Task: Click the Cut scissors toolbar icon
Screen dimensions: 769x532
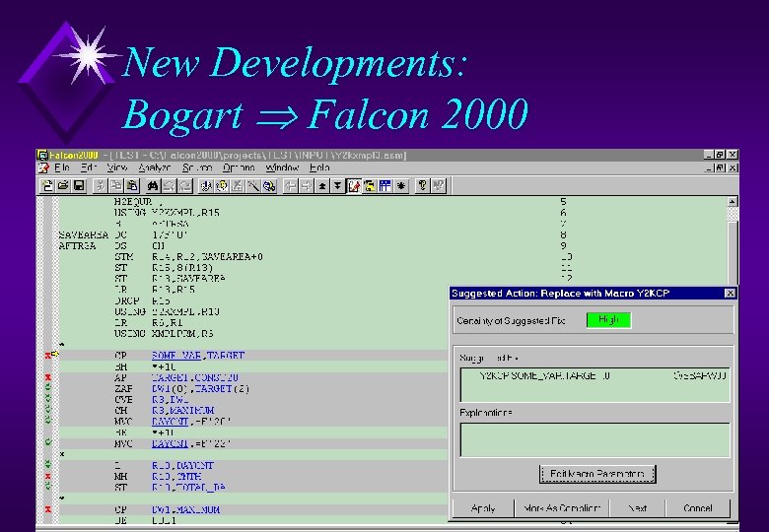Action: pyautogui.click(x=101, y=185)
